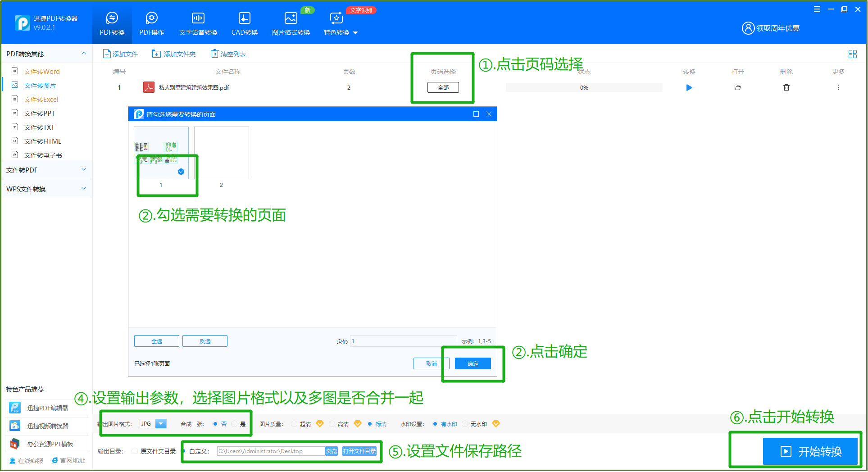Click 打开文件目录 button
868x472 pixels.
359,451
